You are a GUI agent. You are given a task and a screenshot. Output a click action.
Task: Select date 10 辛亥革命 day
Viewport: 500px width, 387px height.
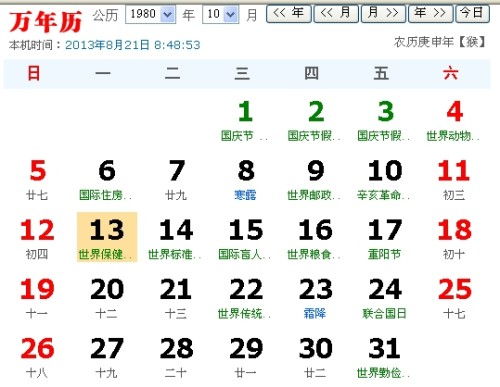pos(385,181)
